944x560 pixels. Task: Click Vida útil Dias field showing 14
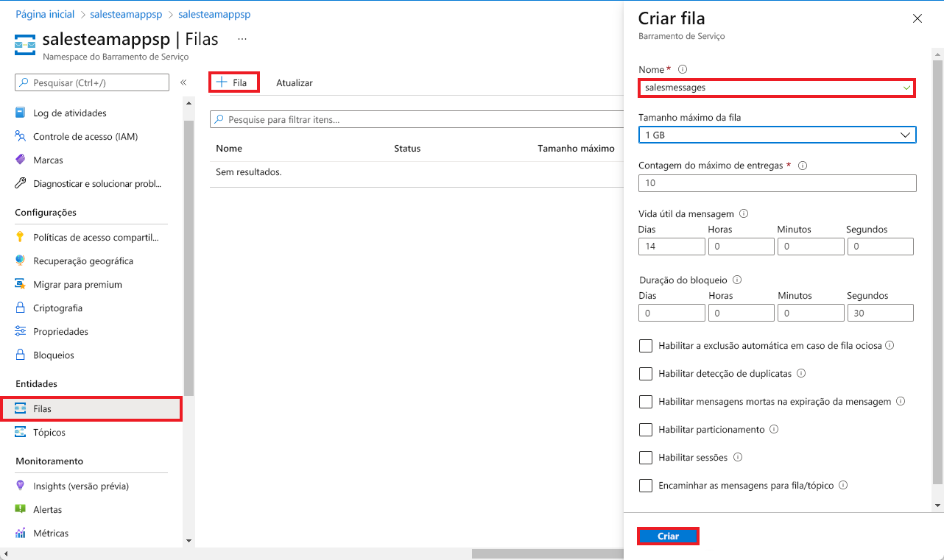point(672,247)
